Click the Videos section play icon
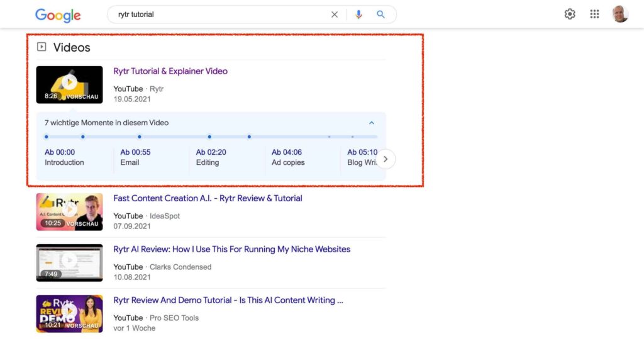The height and width of the screenshot is (339, 644). tap(42, 47)
